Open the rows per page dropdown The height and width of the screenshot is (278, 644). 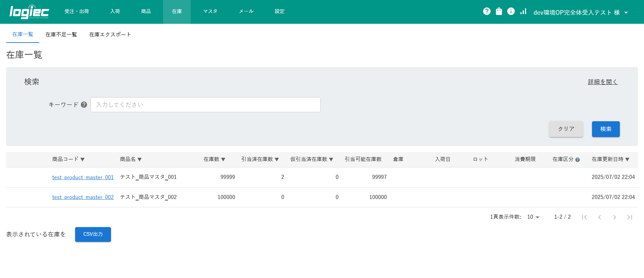pos(533,217)
